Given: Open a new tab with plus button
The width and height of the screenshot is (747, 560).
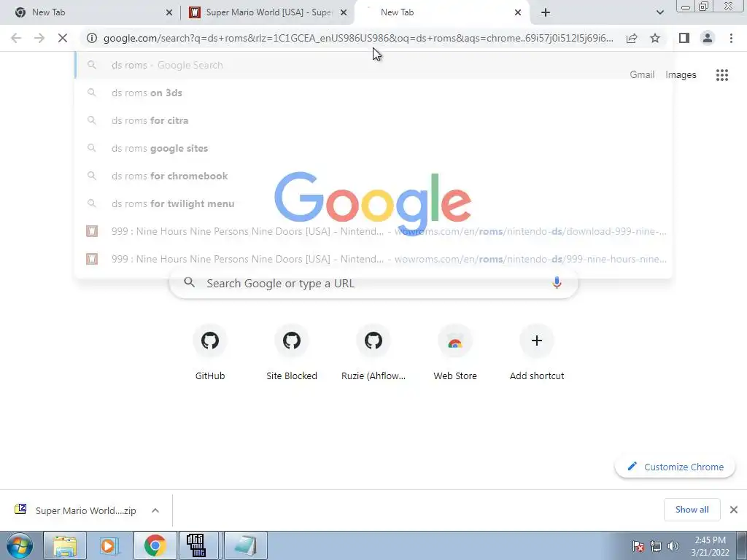Looking at the screenshot, I should [546, 12].
